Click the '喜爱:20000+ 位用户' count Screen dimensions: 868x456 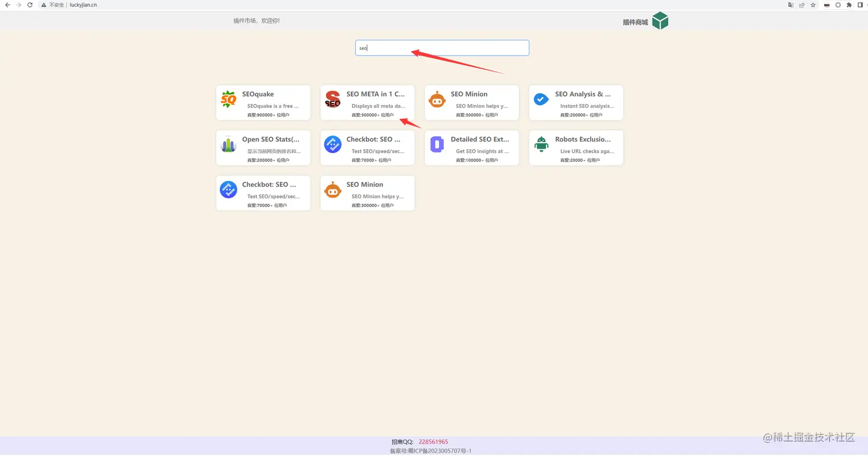[580, 160]
